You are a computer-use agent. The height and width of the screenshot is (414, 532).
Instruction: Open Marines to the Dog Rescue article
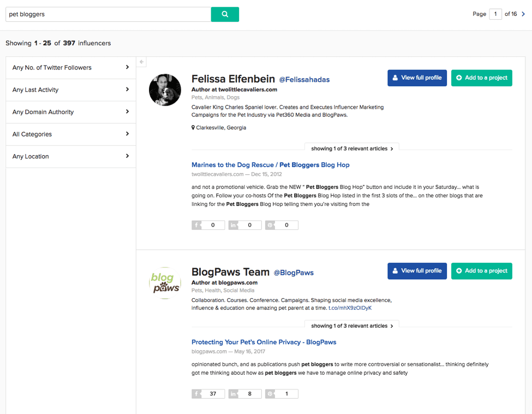270,165
